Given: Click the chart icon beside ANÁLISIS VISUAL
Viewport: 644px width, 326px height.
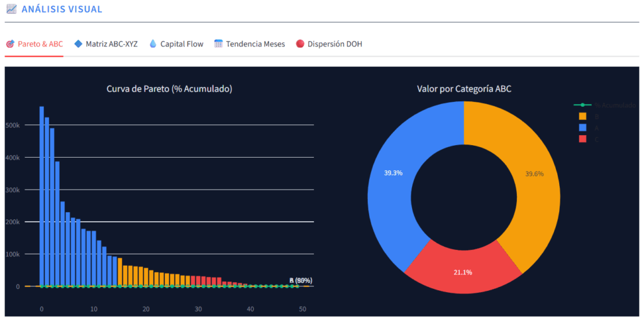Looking at the screenshot, I should coord(11,9).
